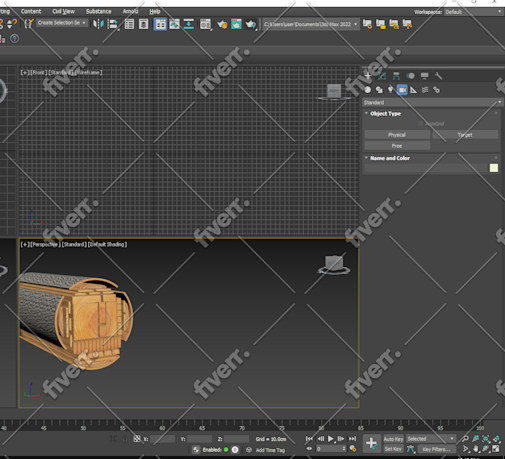Screen dimensions: 505x459
Task: Open the Key Filters dialog
Action: point(436,449)
